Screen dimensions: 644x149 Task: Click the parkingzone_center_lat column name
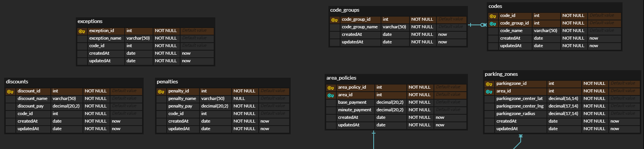tap(520, 98)
